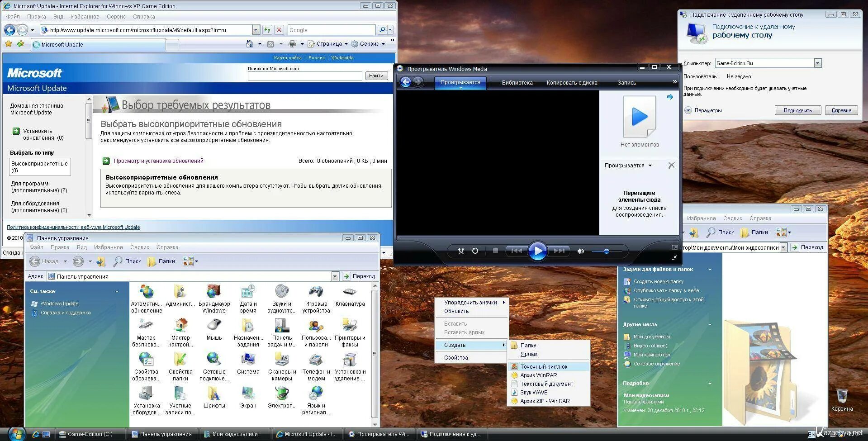Screen dimensions: 868x441
Task: Select Запись tab in Media Player
Action: (627, 83)
